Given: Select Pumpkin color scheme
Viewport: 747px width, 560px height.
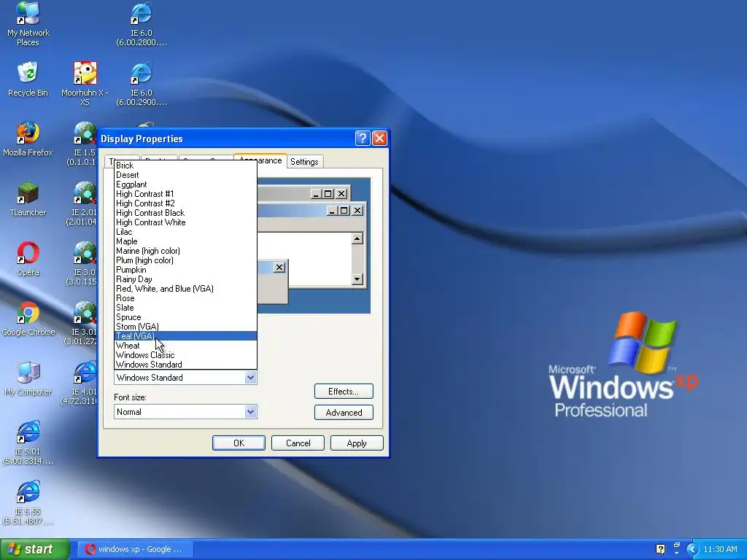Looking at the screenshot, I should [x=186, y=270].
